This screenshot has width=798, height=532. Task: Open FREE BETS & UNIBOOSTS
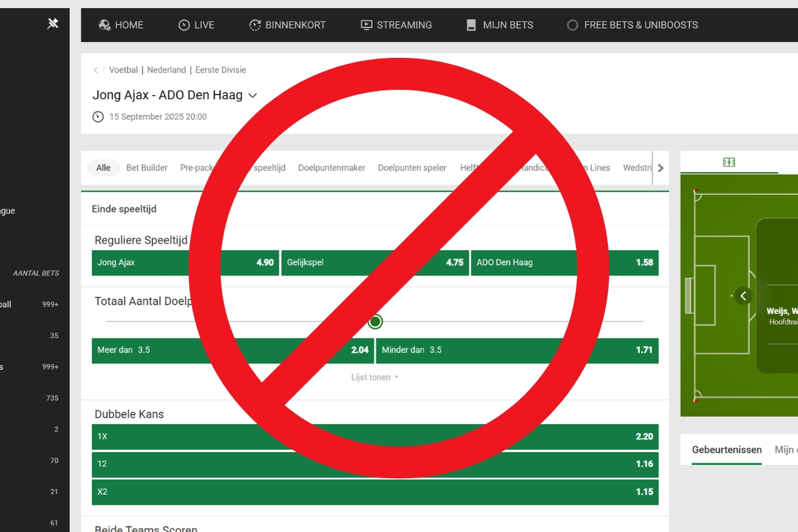[x=632, y=25]
